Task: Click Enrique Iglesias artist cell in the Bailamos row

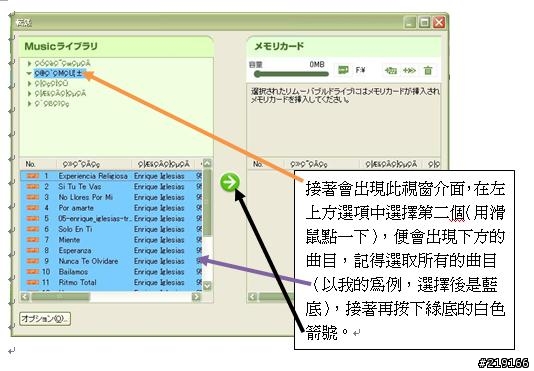Action: pyautogui.click(x=159, y=272)
